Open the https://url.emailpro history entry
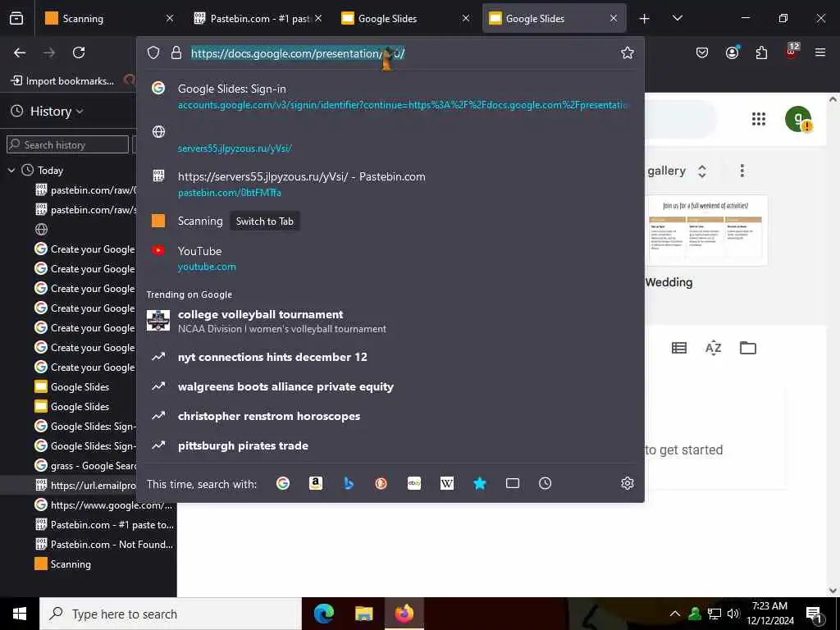Screen dimensions: 840x630 point(85,486)
